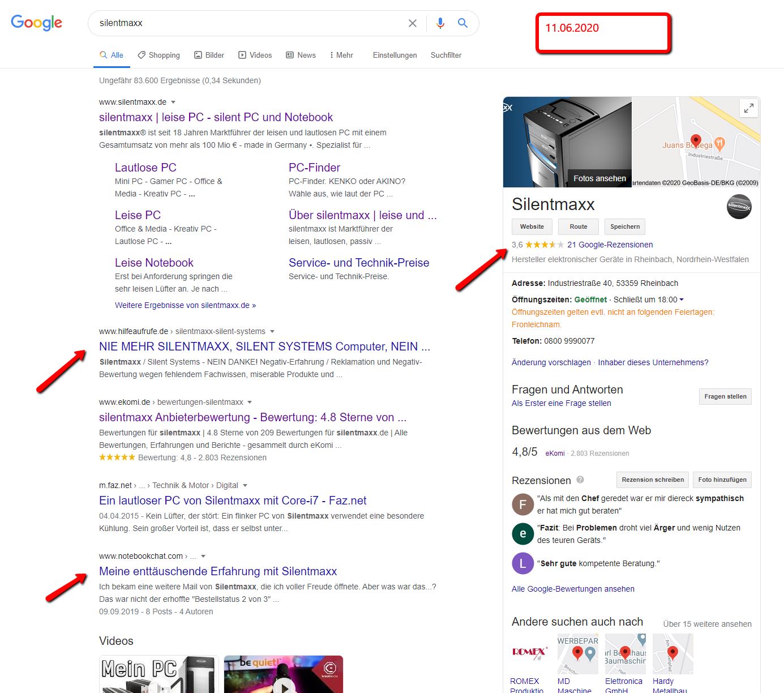The width and height of the screenshot is (784, 693).
Task: Open dropdown arrow beside m.faz.net result
Action: coord(245,486)
